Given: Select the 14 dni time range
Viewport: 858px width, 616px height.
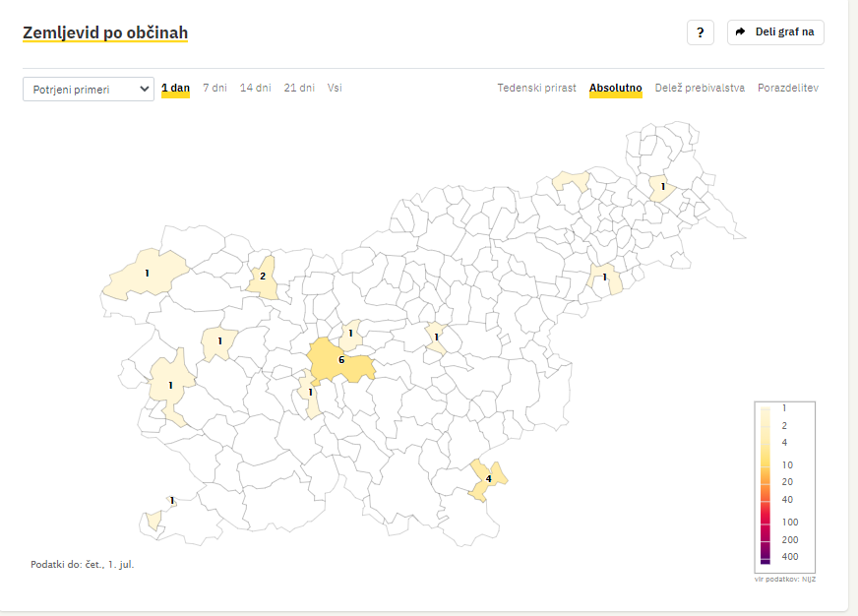Looking at the screenshot, I should (x=255, y=88).
